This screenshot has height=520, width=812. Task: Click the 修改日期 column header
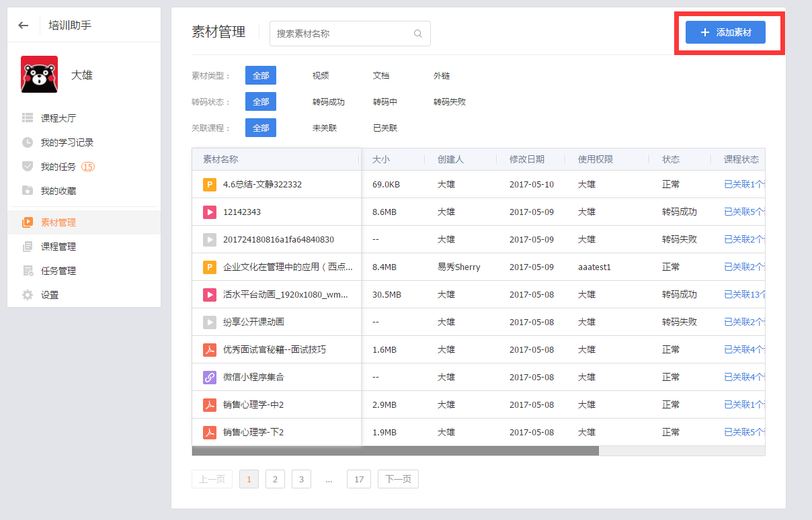(x=527, y=159)
